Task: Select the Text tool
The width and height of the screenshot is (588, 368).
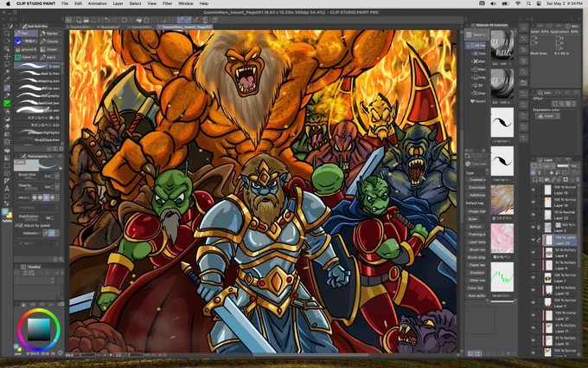Action: (7, 189)
